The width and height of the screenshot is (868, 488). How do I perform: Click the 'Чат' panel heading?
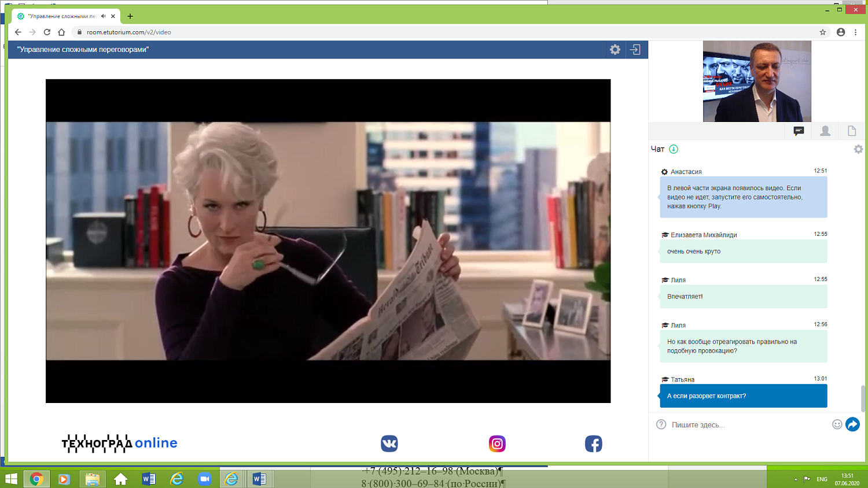pos(657,149)
